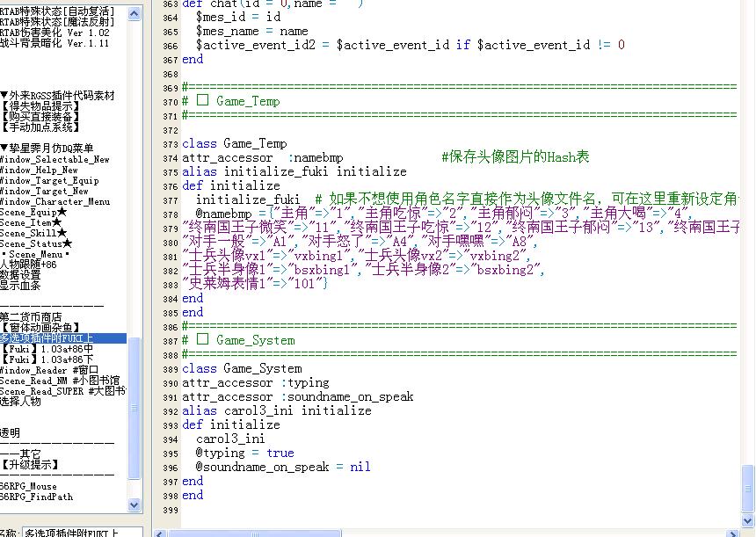
Task: Select the ▼挚星霁月仿DQ菜单 list entry
Action: [x=47, y=149]
